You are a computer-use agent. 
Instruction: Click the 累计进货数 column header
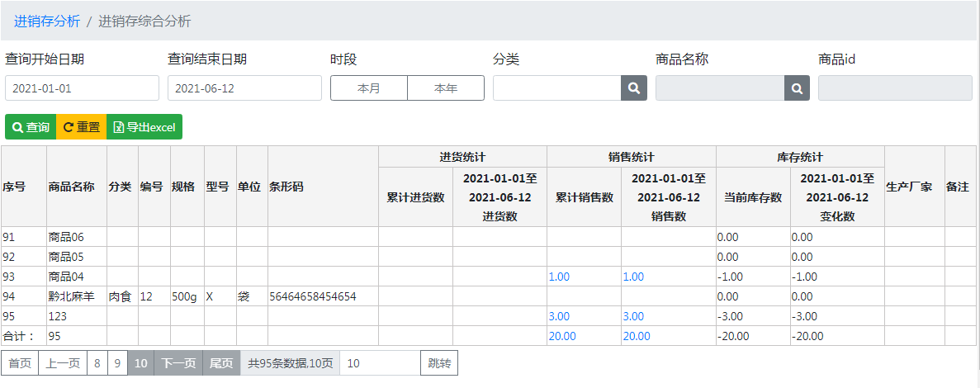(x=415, y=197)
